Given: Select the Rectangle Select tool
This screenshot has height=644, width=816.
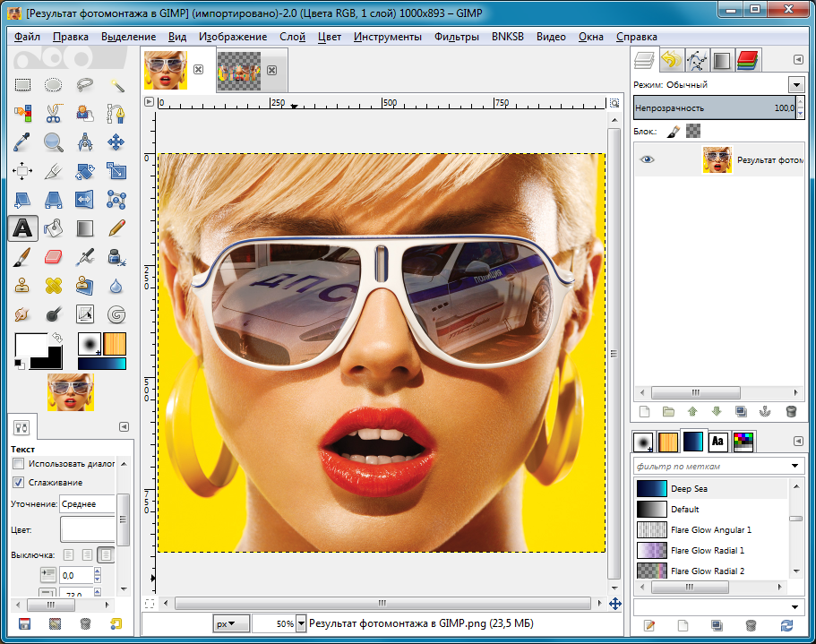Looking at the screenshot, I should tap(23, 85).
